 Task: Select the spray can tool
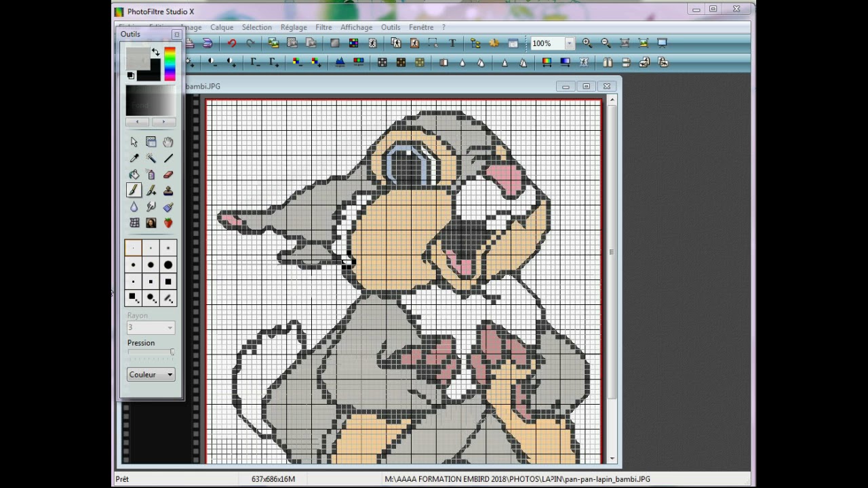tap(151, 174)
